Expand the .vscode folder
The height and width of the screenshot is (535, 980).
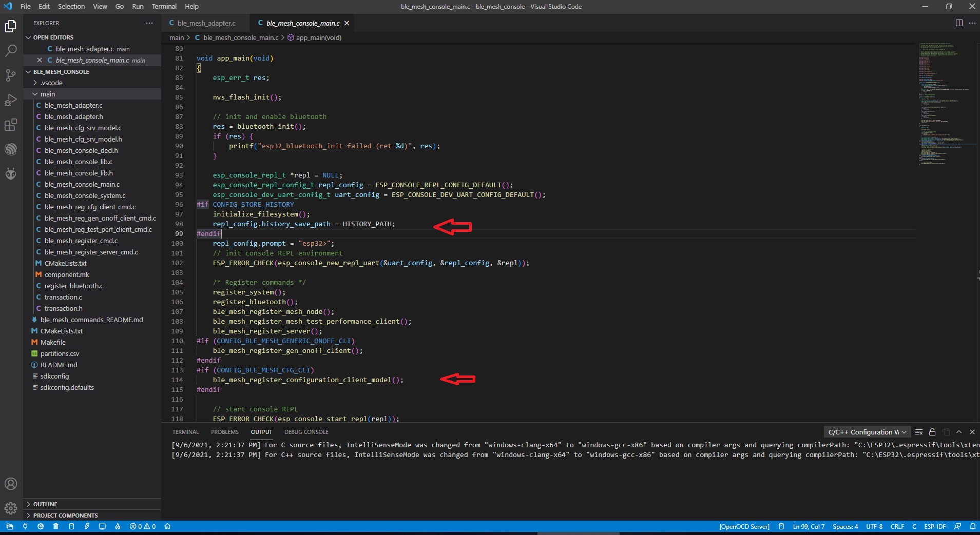51,83
